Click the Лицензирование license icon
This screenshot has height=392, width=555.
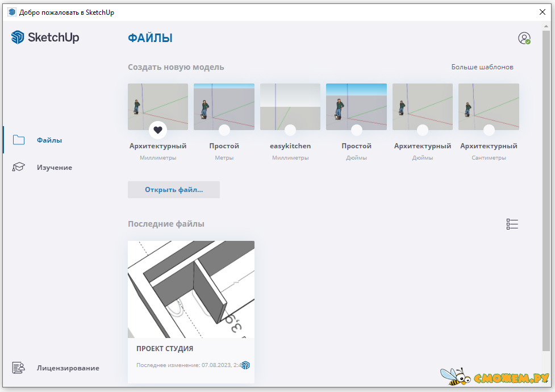coord(19,368)
